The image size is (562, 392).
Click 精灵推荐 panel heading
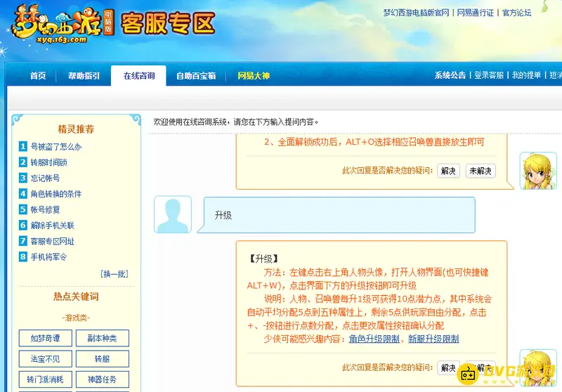point(76,129)
